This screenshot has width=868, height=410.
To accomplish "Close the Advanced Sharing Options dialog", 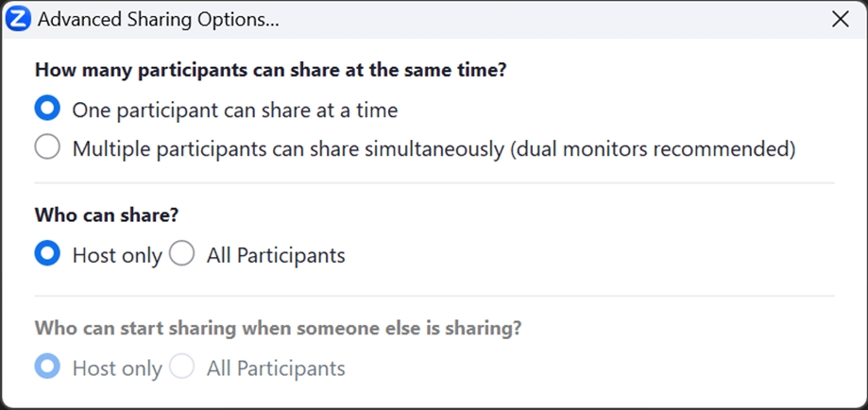I will (x=841, y=20).
